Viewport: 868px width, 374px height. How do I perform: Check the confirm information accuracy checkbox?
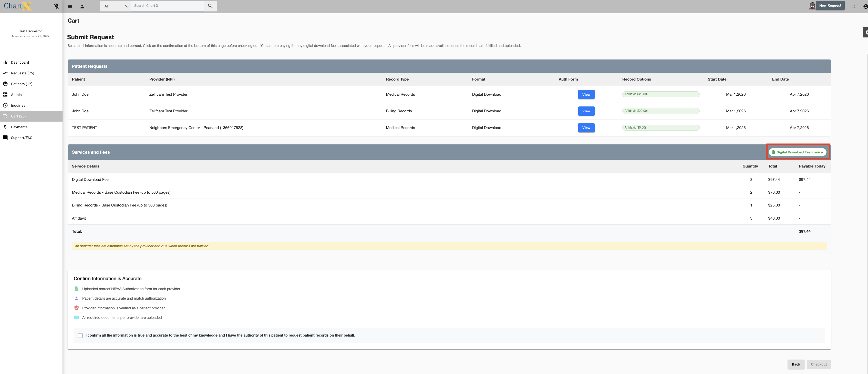(x=80, y=336)
